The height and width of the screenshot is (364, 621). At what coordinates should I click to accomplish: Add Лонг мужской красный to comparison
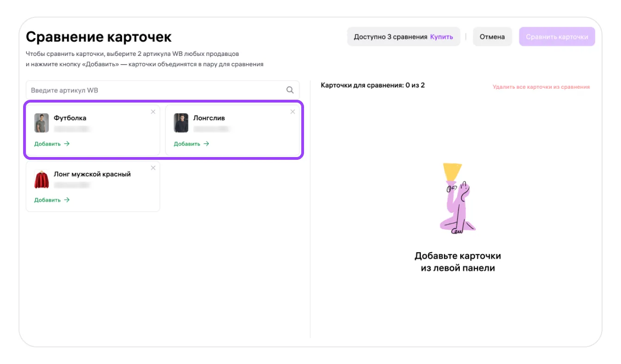[x=52, y=200]
